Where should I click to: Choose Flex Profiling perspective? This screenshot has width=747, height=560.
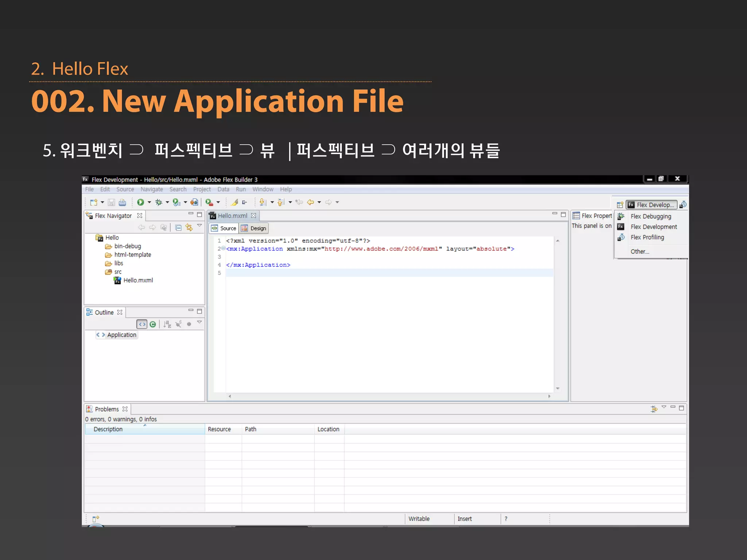click(647, 237)
